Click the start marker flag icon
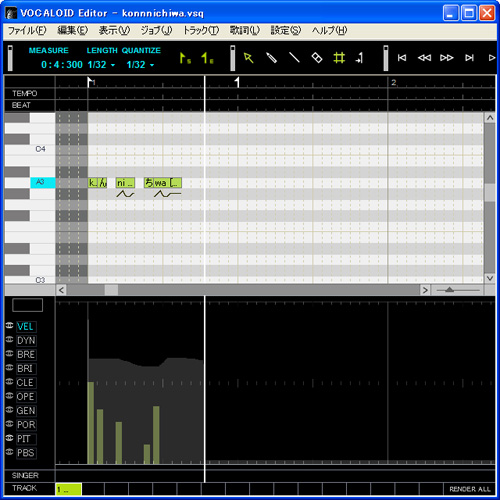 pos(185,58)
